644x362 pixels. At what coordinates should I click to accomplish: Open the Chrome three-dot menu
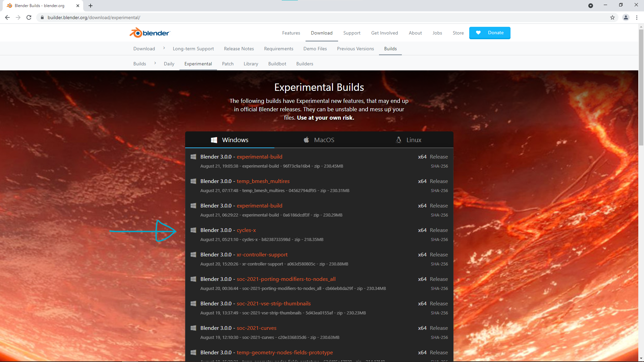coord(637,17)
